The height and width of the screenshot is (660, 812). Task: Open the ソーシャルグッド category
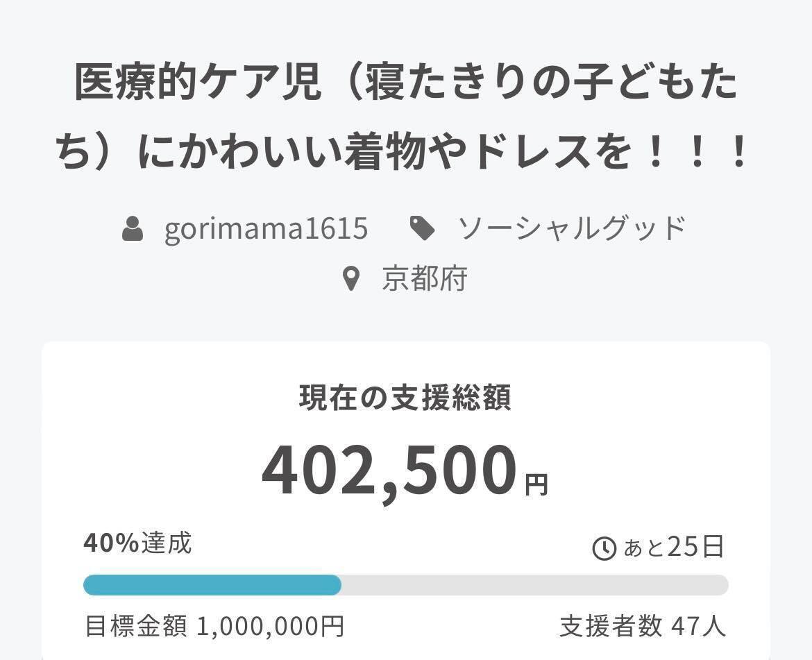(x=571, y=228)
